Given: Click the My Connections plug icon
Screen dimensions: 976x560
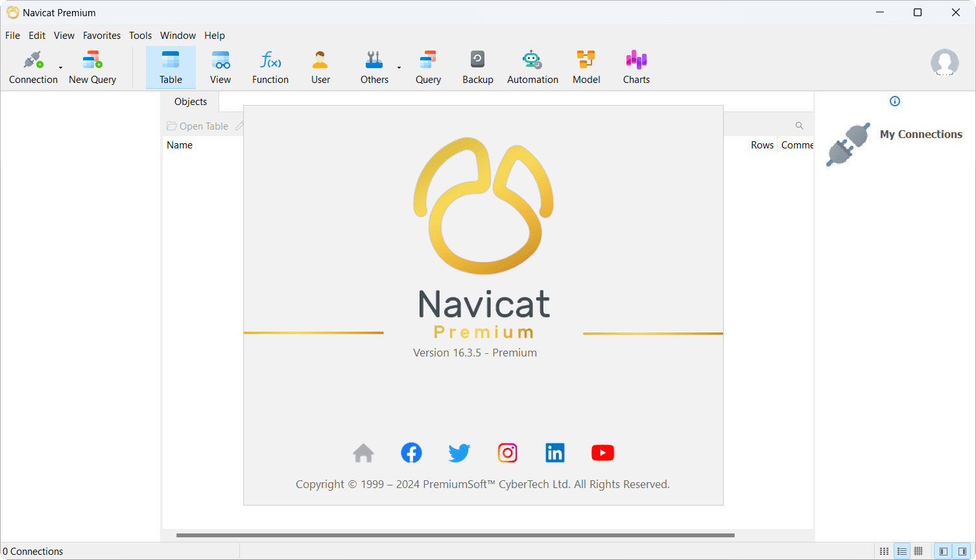Looking at the screenshot, I should click(848, 145).
